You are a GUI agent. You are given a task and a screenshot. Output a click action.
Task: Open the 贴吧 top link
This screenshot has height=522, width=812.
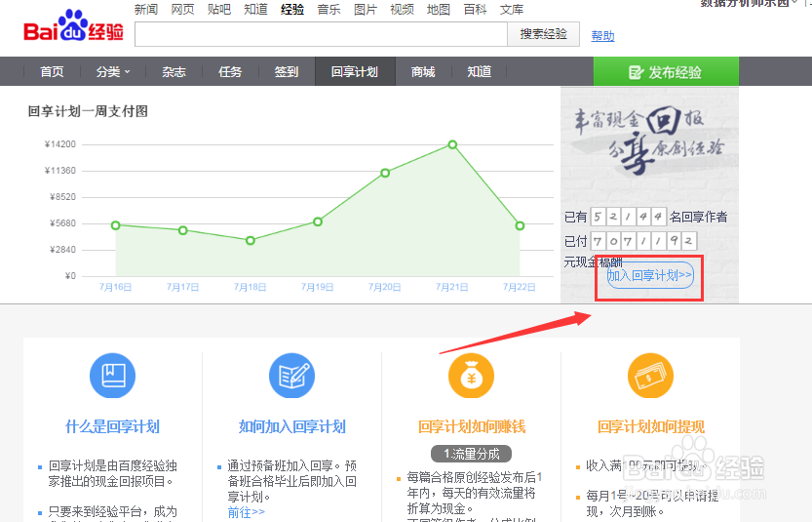[x=219, y=10]
